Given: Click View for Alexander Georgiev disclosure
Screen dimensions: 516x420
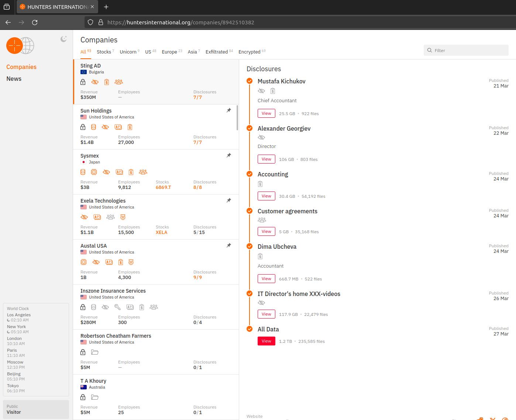Looking at the screenshot, I should (x=266, y=159).
